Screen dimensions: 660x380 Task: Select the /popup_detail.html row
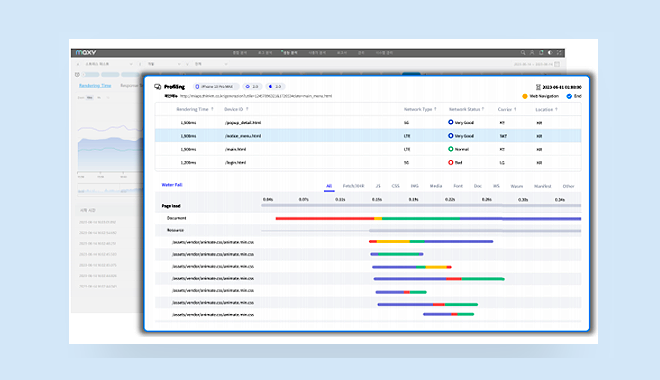[x=368, y=122]
